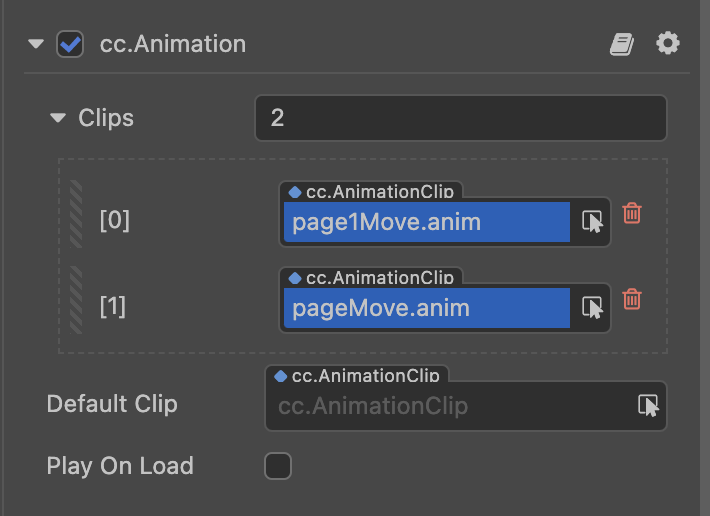Pick an asset for Default Clip

point(649,405)
